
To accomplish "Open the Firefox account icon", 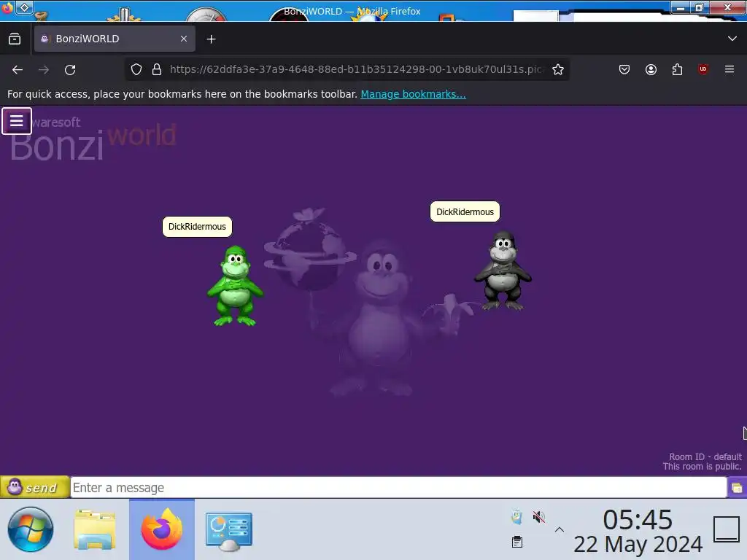I will (x=651, y=69).
